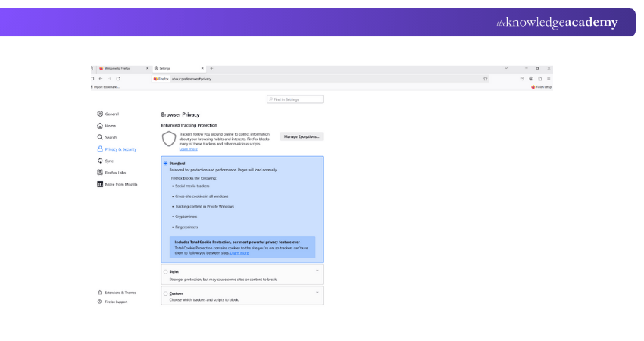Click the Social media trackers bullet
Screen dimensions: 644x341
pyautogui.click(x=192, y=186)
